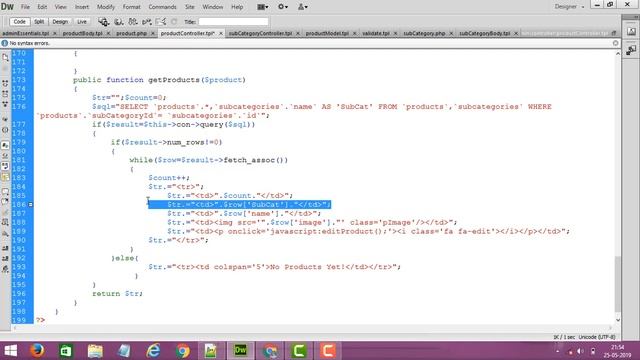Open Google Chrome from the taskbar
The image size is (640, 360).
click(x=182, y=350)
